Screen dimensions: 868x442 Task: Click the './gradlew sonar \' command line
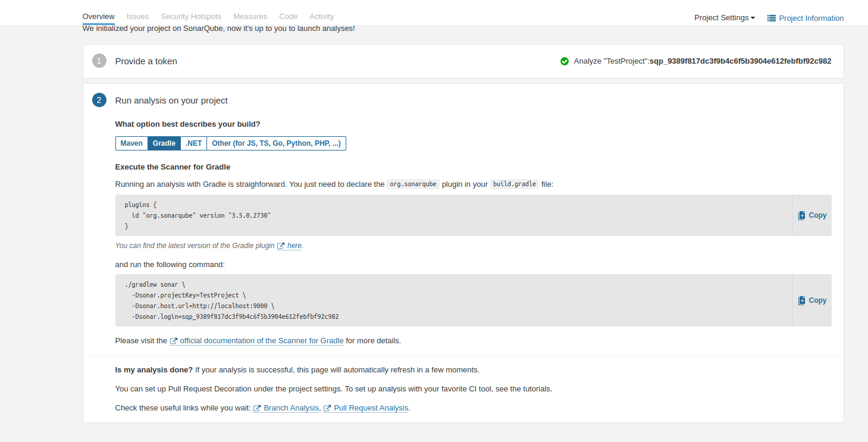click(x=155, y=284)
